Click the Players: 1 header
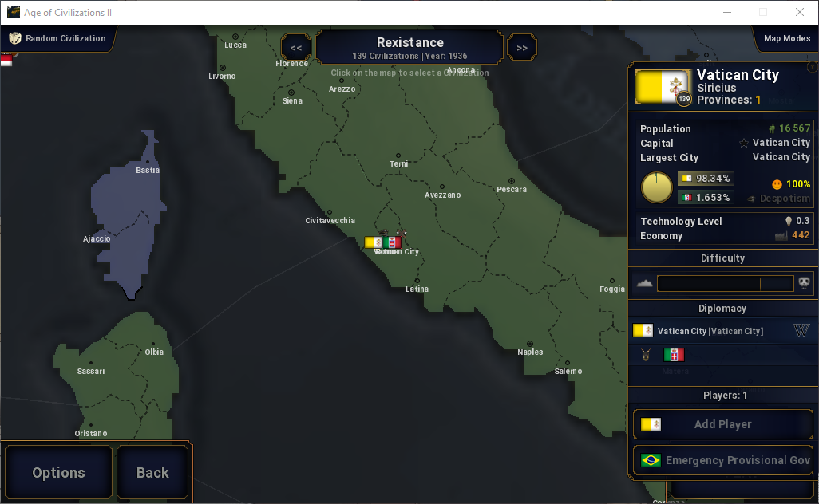The height and width of the screenshot is (504, 819). (725, 396)
